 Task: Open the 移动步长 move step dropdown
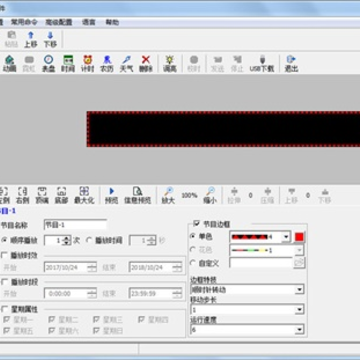pyautogui.click(x=300, y=310)
